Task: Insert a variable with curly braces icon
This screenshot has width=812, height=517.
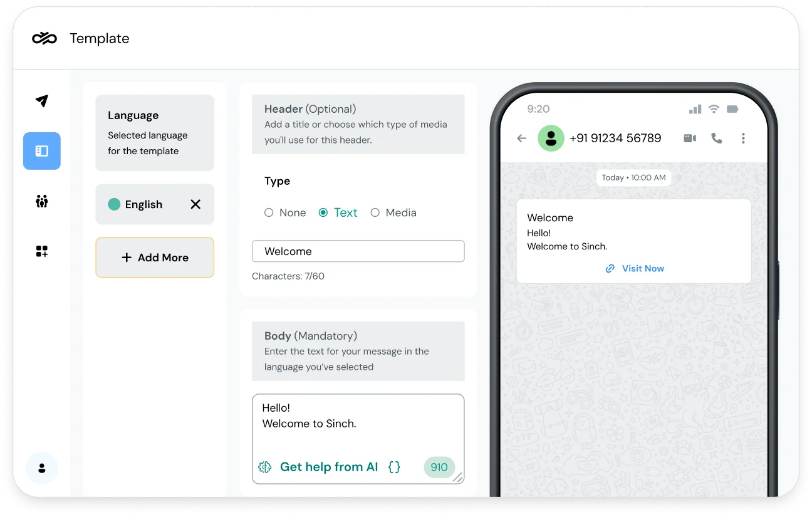Action: (x=394, y=467)
